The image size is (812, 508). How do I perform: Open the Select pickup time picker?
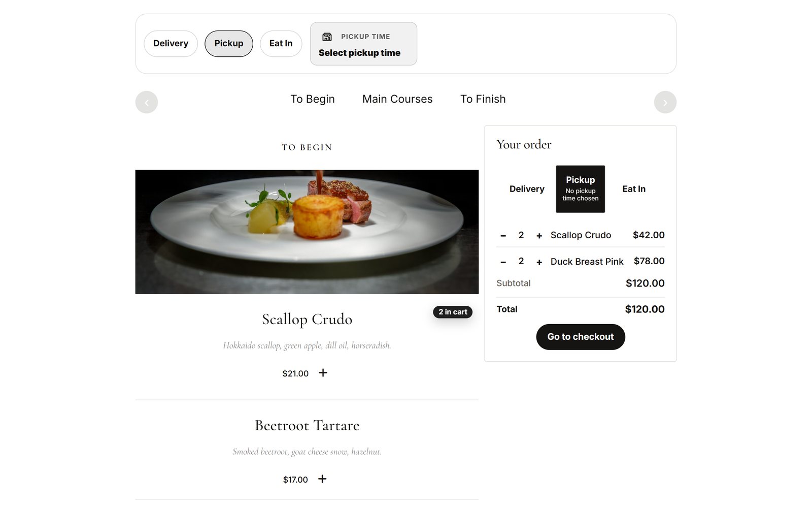(x=363, y=44)
